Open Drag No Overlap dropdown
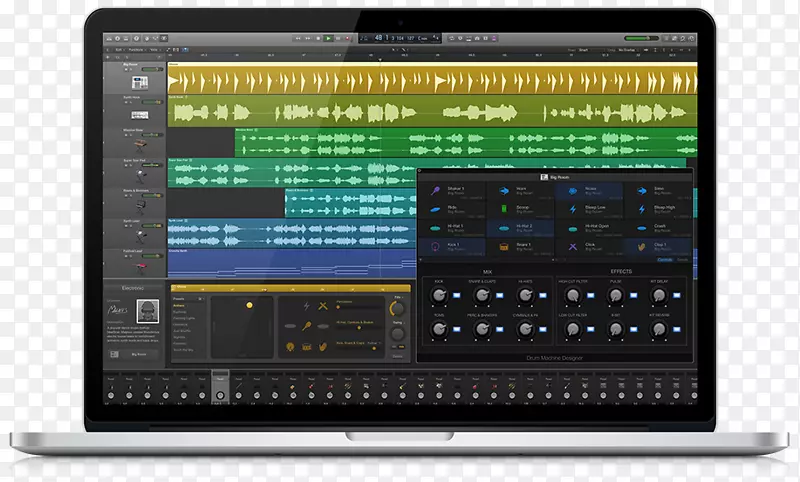Image resolution: width=800 pixels, height=482 pixels. 628,49
